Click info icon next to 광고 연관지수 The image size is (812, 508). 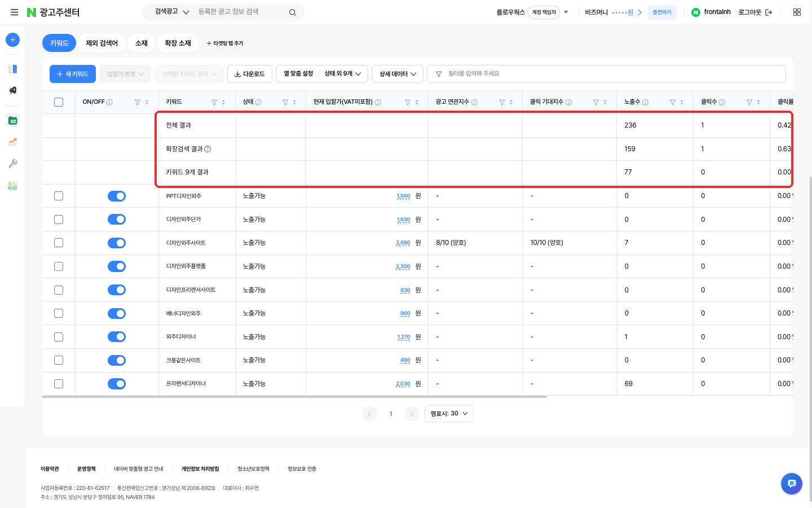(474, 102)
